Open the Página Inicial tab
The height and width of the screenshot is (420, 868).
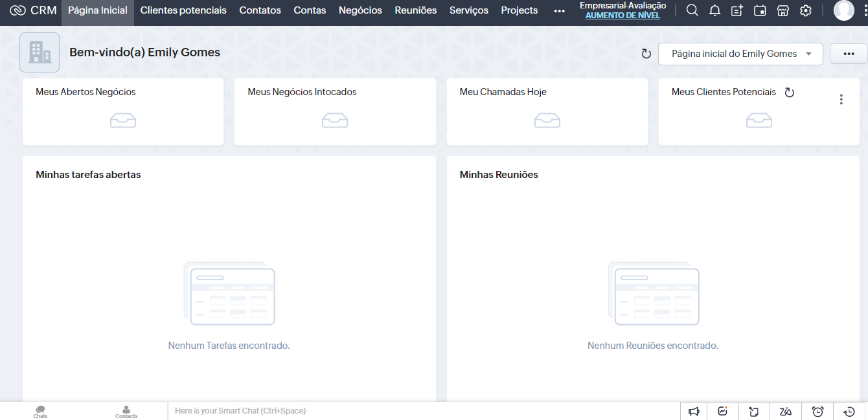tap(98, 10)
